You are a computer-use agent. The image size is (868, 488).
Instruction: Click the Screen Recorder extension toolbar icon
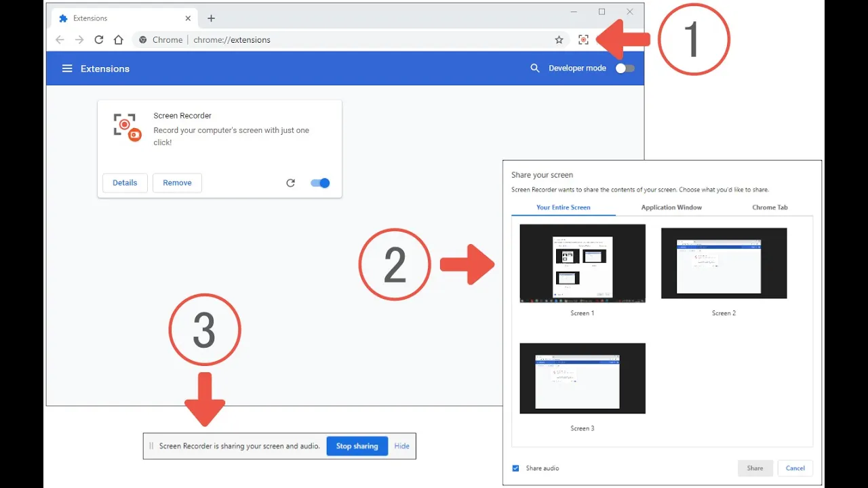click(583, 40)
